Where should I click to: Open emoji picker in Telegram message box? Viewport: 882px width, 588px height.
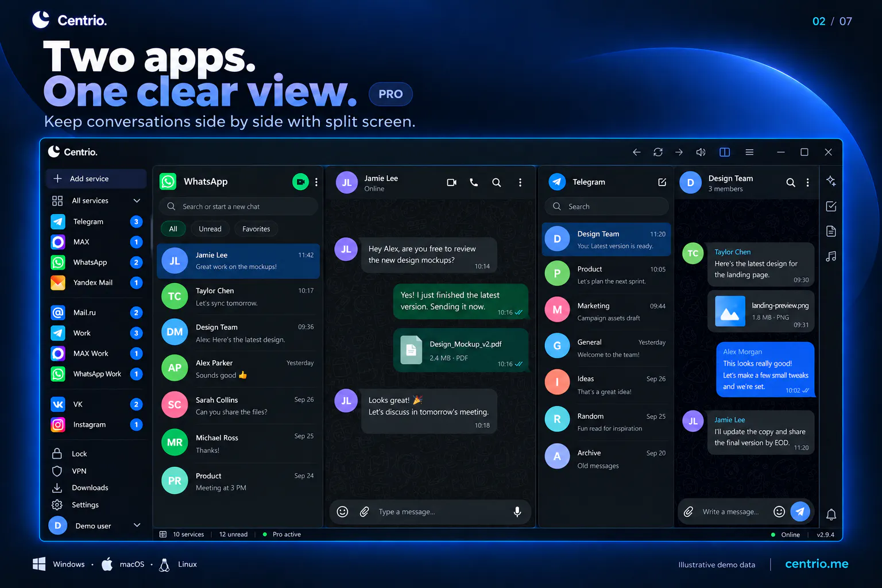[x=779, y=512]
